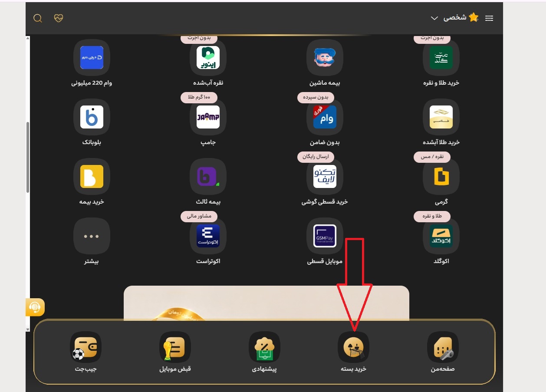Open the خرید طلا و نقره icon
This screenshot has height=392, width=546.
tap(441, 57)
